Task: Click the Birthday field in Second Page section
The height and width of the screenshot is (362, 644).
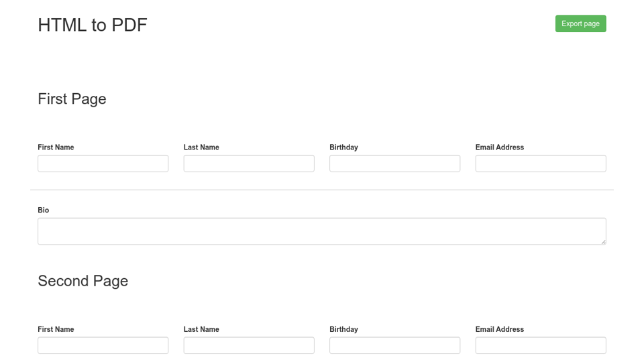Action: click(x=394, y=345)
